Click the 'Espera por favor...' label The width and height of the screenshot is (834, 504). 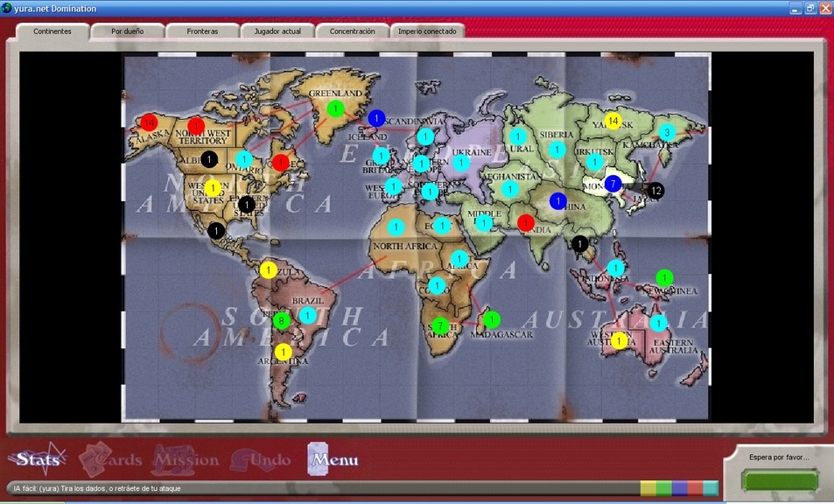[779, 458]
